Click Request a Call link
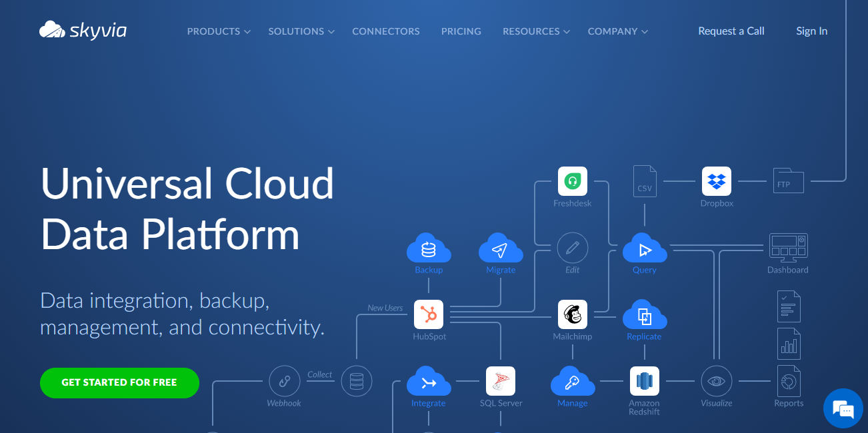The width and height of the screenshot is (868, 433). (x=731, y=31)
